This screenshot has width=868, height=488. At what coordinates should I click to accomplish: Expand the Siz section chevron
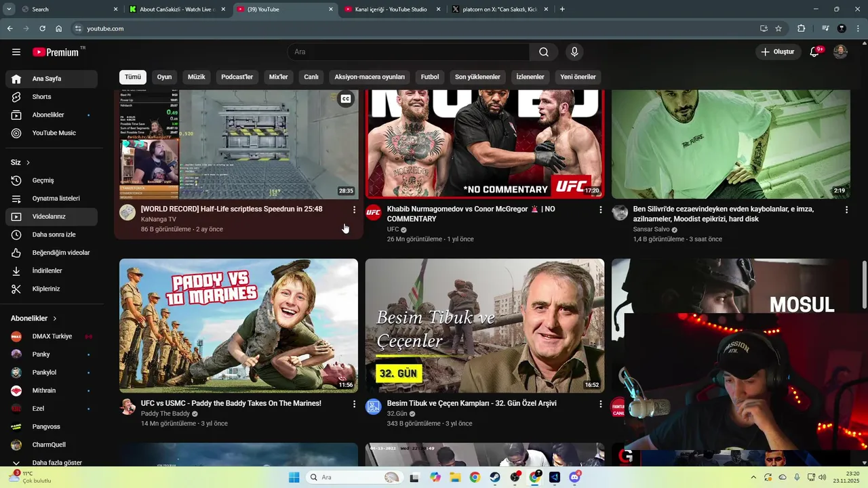click(28, 163)
